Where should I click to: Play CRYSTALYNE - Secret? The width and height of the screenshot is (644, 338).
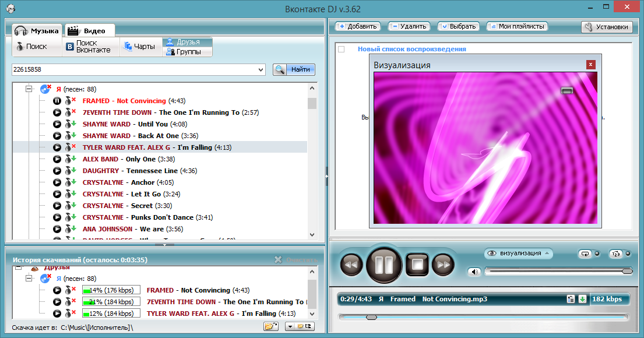tap(57, 206)
